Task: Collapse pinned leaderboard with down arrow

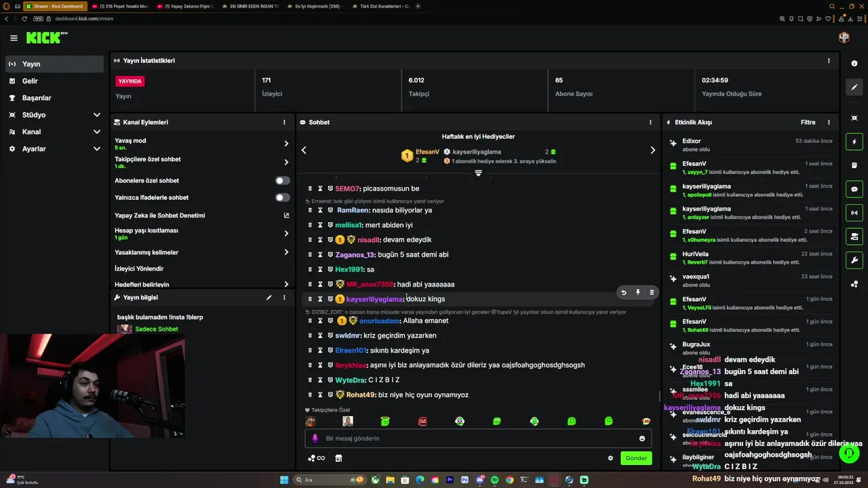Action: pos(478,174)
